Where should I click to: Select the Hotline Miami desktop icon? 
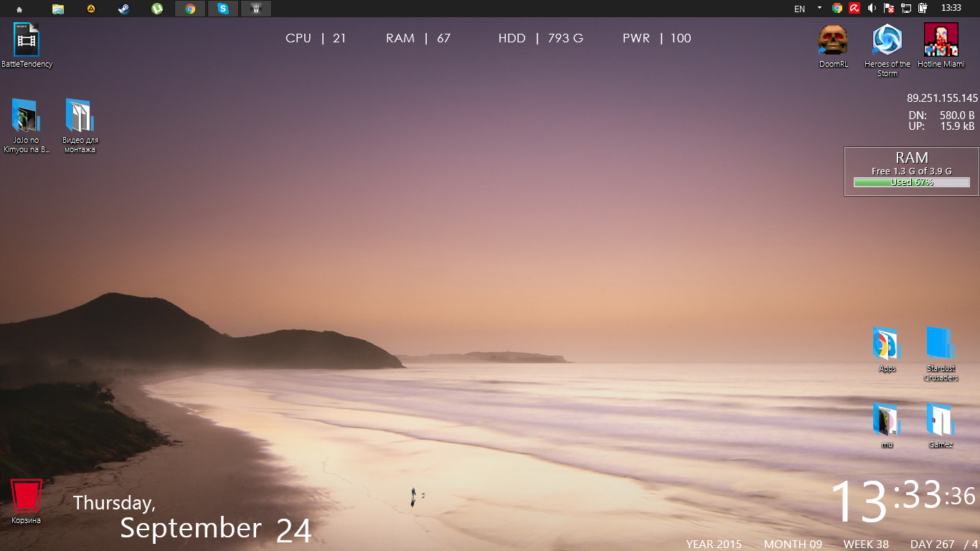[x=941, y=46]
